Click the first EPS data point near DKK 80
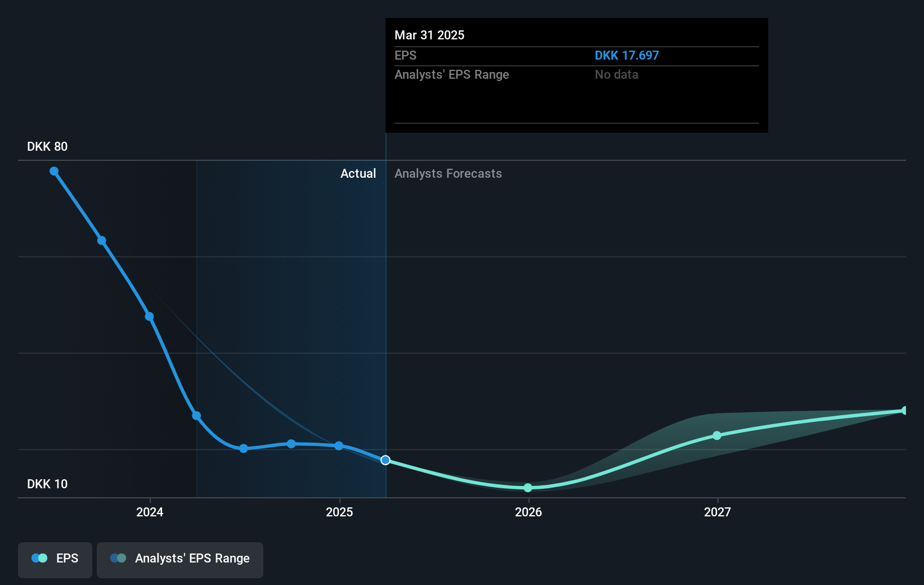 tap(54, 171)
